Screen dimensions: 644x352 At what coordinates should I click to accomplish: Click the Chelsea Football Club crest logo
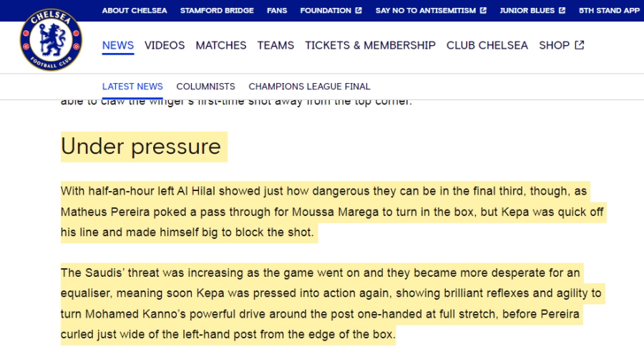[51, 40]
